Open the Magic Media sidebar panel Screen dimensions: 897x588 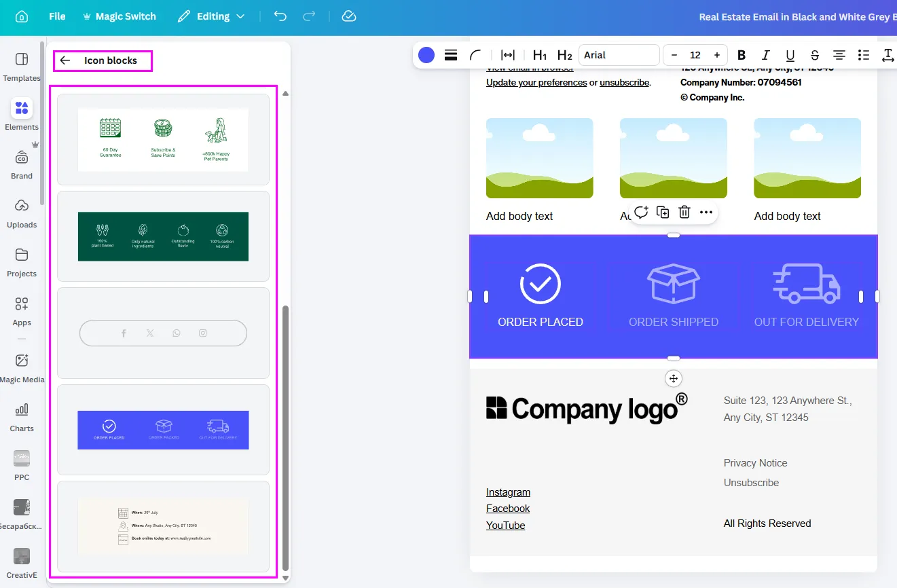coord(22,367)
